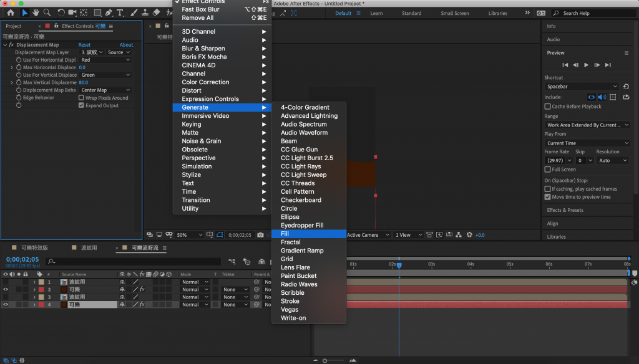Select the Selection arrow tool

24,12
